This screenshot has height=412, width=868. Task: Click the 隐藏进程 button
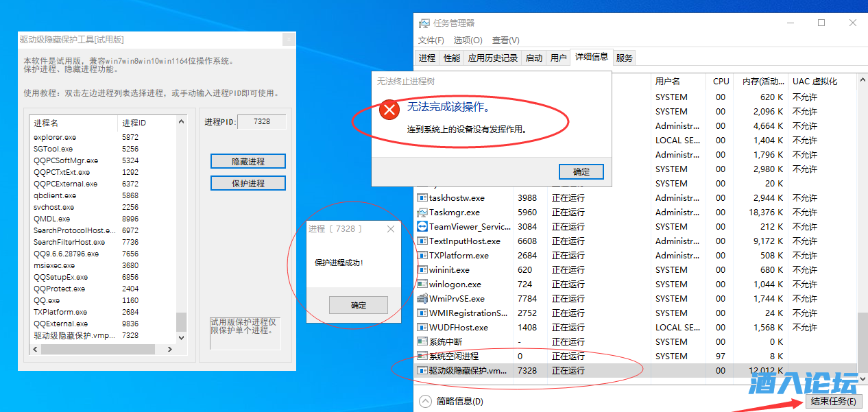(x=248, y=162)
